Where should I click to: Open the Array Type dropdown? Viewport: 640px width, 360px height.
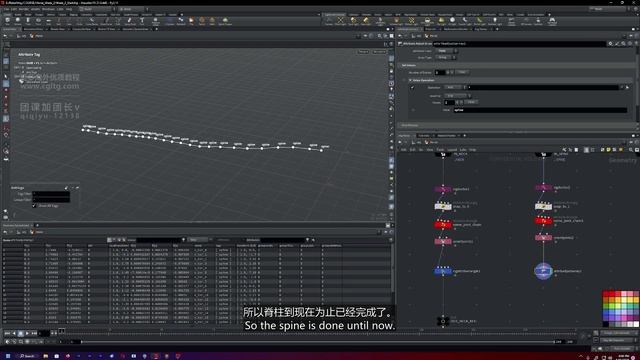coord(445,58)
